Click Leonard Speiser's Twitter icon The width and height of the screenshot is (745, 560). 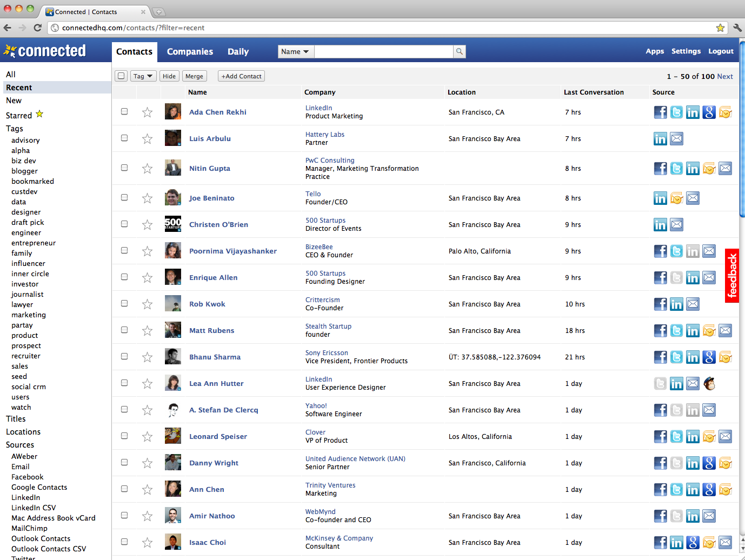pyautogui.click(x=676, y=436)
